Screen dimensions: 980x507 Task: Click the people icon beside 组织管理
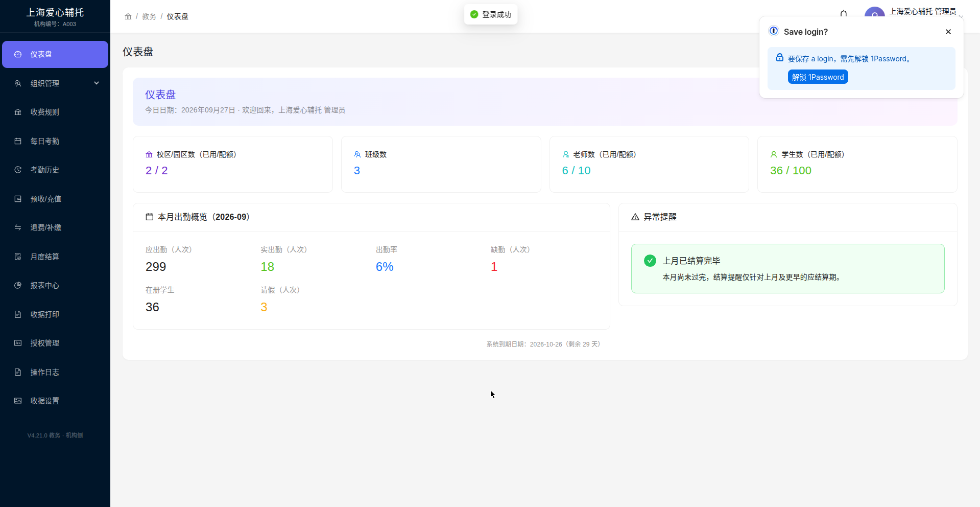[x=18, y=83]
